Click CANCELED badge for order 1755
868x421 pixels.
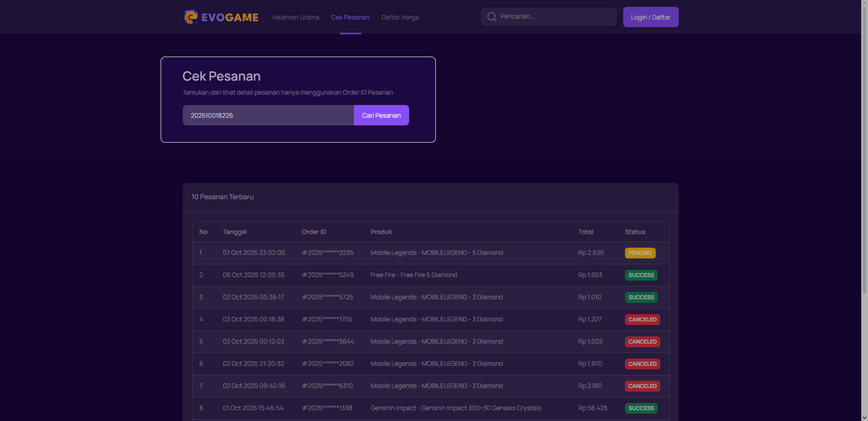(642, 320)
